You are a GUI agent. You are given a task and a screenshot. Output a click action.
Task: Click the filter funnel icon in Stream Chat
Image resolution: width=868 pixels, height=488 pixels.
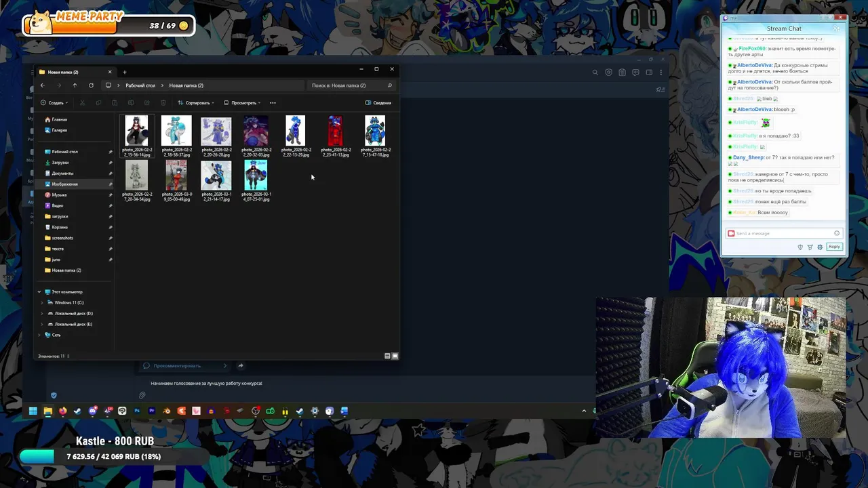coord(810,247)
